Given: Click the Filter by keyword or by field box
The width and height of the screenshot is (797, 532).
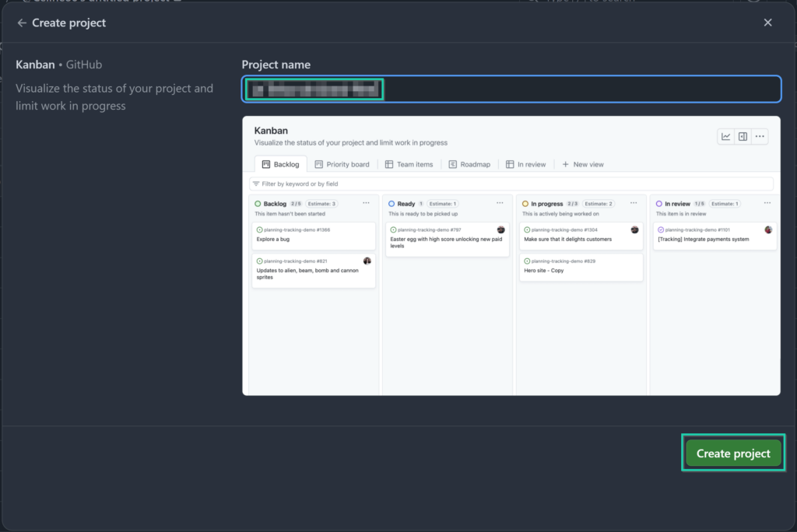Looking at the screenshot, I should [x=511, y=184].
